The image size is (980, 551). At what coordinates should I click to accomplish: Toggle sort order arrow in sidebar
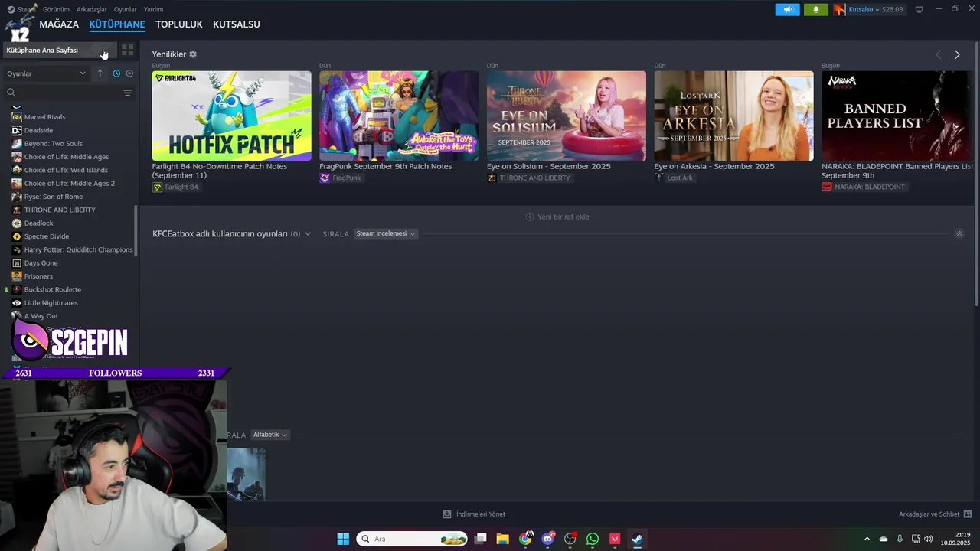point(100,73)
